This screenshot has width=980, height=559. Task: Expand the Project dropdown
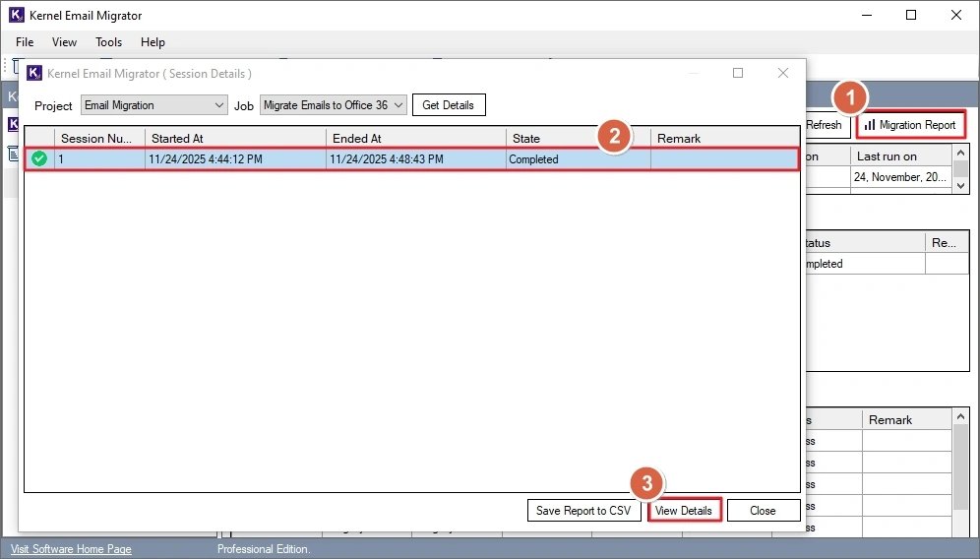pyautogui.click(x=219, y=105)
